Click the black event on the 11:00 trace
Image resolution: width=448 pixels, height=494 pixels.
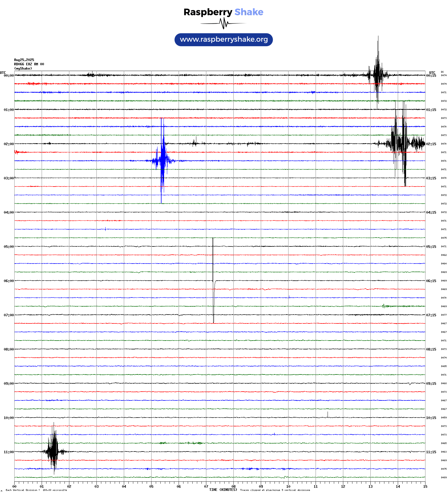tap(53, 451)
